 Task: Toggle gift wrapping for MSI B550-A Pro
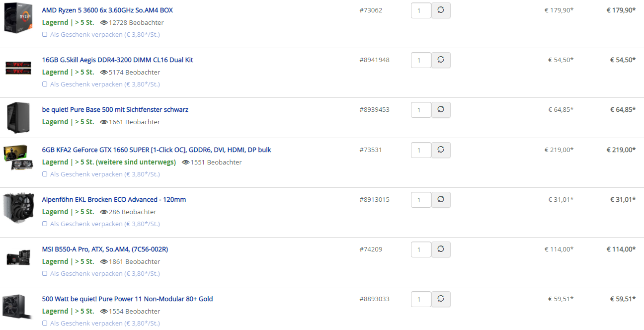point(45,274)
